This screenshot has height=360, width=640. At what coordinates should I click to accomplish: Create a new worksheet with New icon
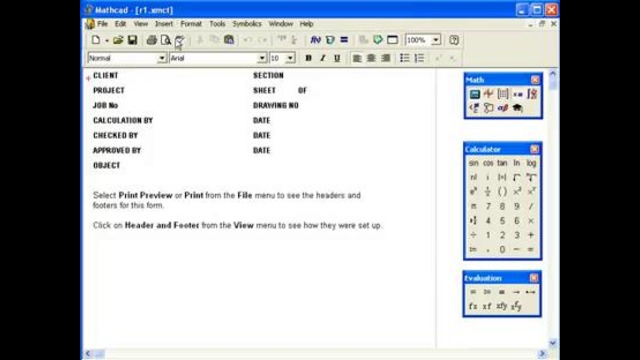tap(96, 40)
